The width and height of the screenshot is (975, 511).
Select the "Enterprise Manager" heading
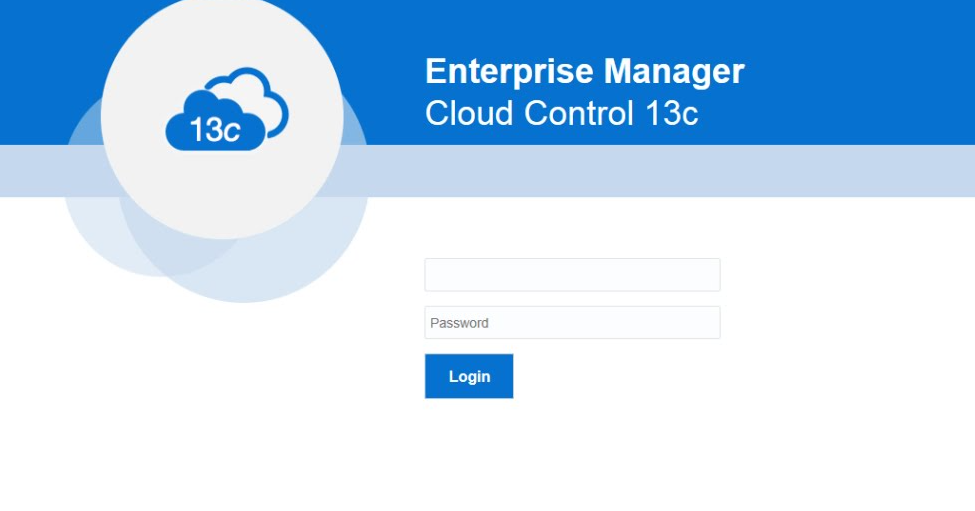tap(585, 71)
